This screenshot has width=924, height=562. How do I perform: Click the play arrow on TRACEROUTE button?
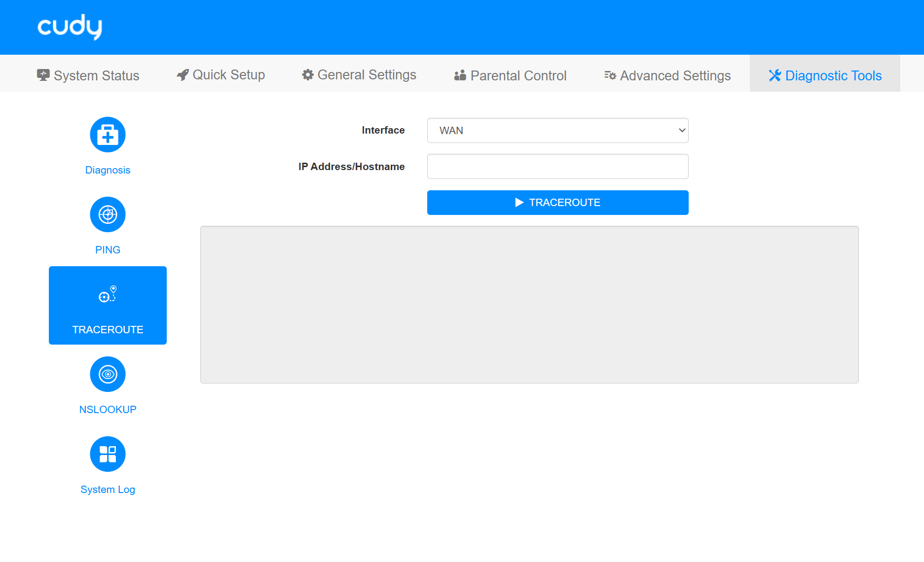519,203
